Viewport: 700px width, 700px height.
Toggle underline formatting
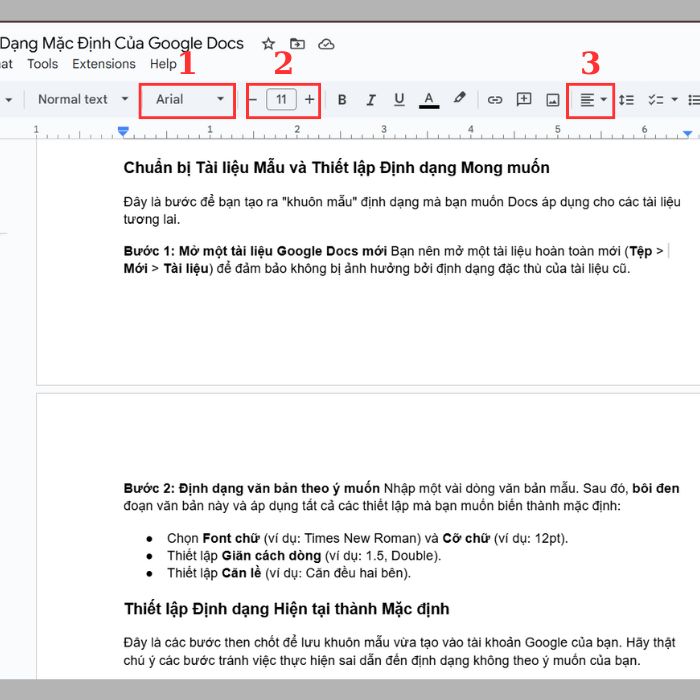[x=399, y=100]
